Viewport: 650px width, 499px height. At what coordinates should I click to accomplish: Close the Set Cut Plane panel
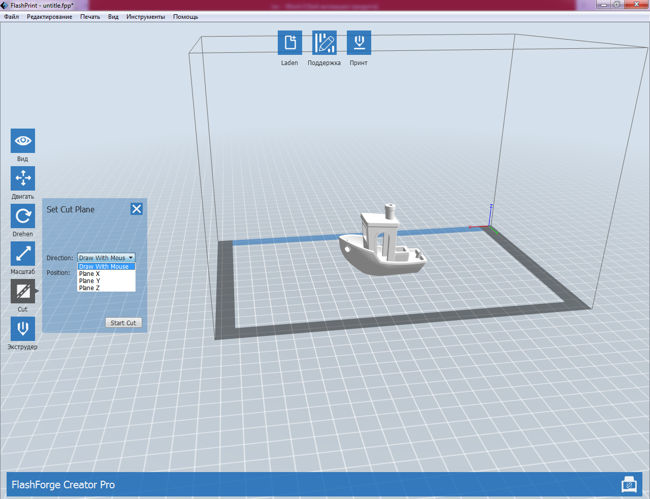(136, 209)
